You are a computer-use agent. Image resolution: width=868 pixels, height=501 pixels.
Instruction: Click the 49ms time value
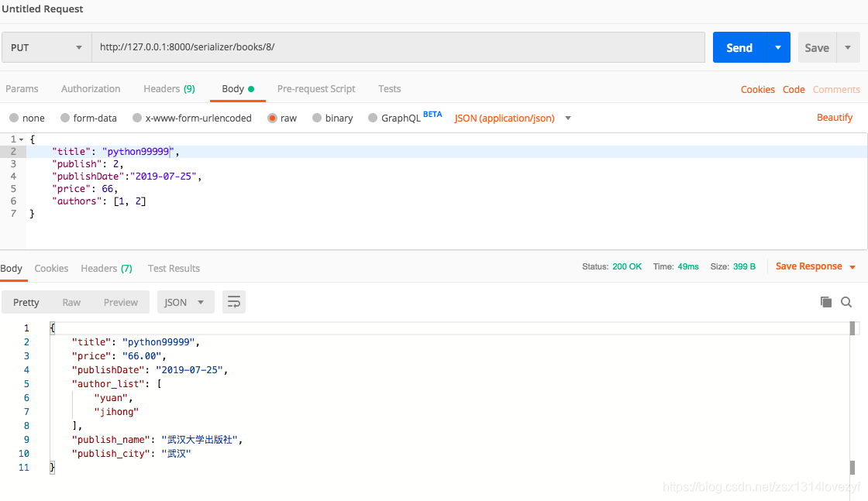coord(688,266)
